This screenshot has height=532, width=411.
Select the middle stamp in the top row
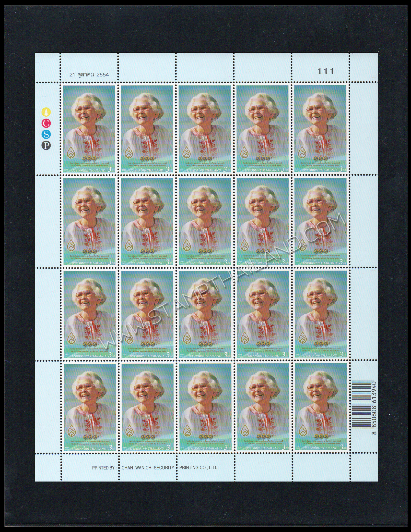coord(205,129)
